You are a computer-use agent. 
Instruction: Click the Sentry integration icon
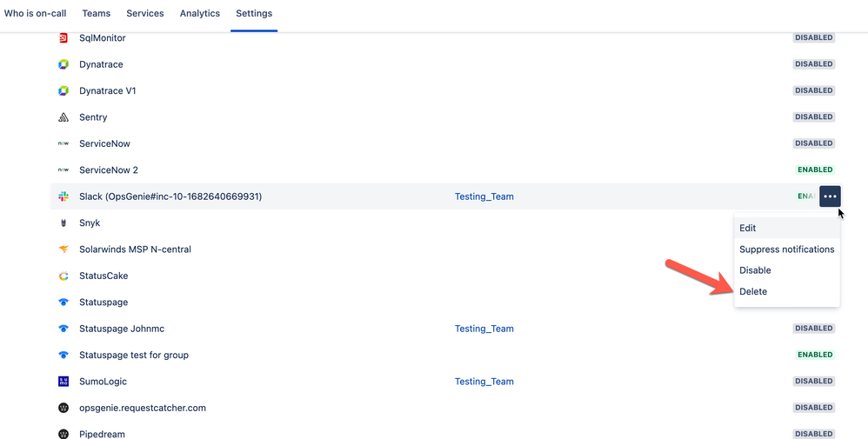(63, 117)
